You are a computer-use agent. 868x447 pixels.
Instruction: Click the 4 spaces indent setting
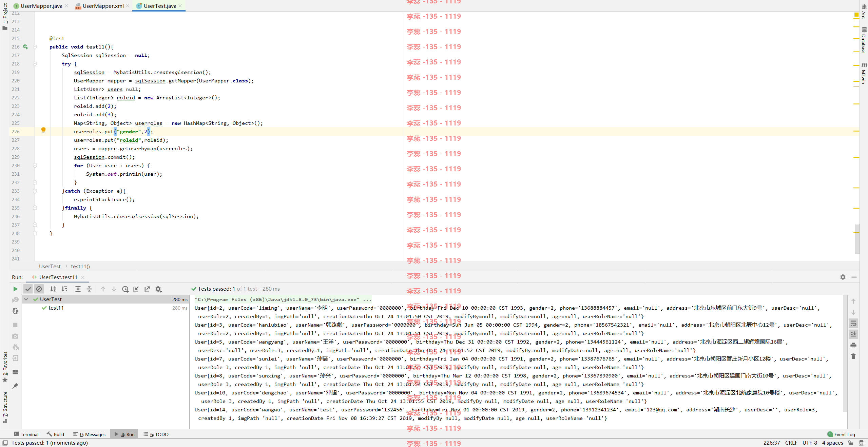[832, 443]
